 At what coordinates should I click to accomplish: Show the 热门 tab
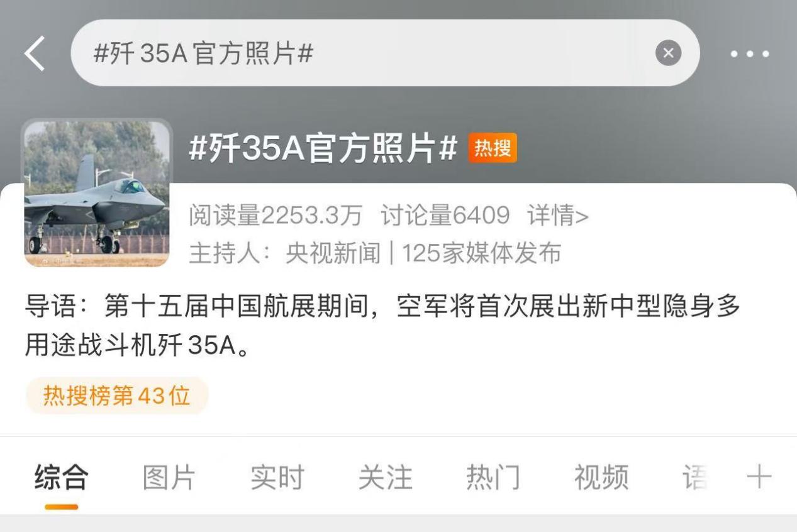pyautogui.click(x=493, y=478)
